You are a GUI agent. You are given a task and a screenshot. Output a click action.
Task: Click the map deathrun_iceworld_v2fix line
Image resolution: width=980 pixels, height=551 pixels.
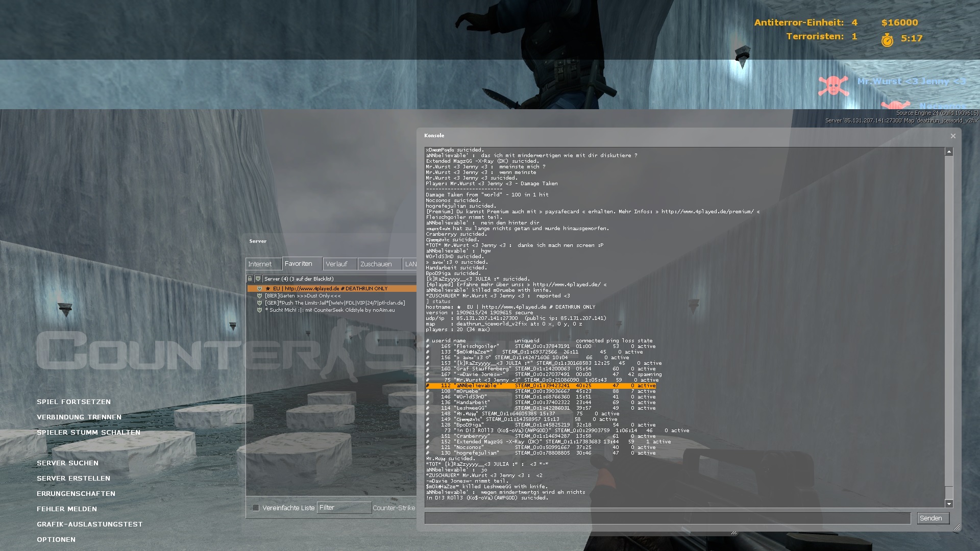coord(504,324)
